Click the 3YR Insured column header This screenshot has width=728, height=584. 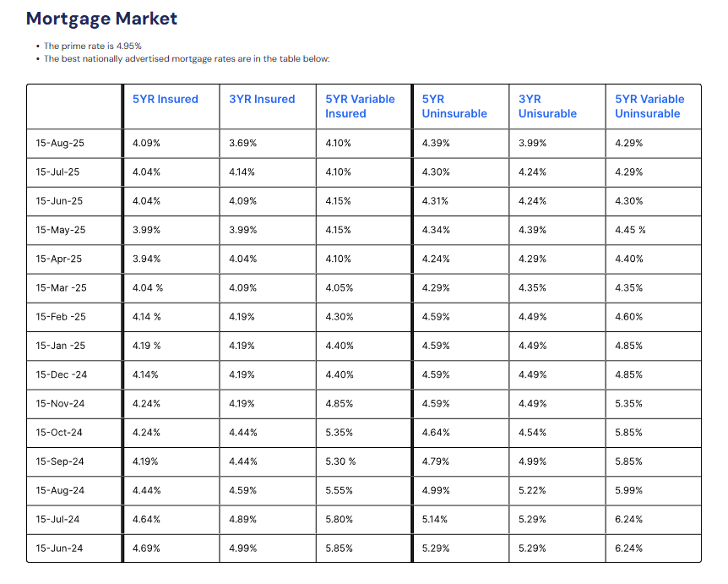(x=262, y=99)
